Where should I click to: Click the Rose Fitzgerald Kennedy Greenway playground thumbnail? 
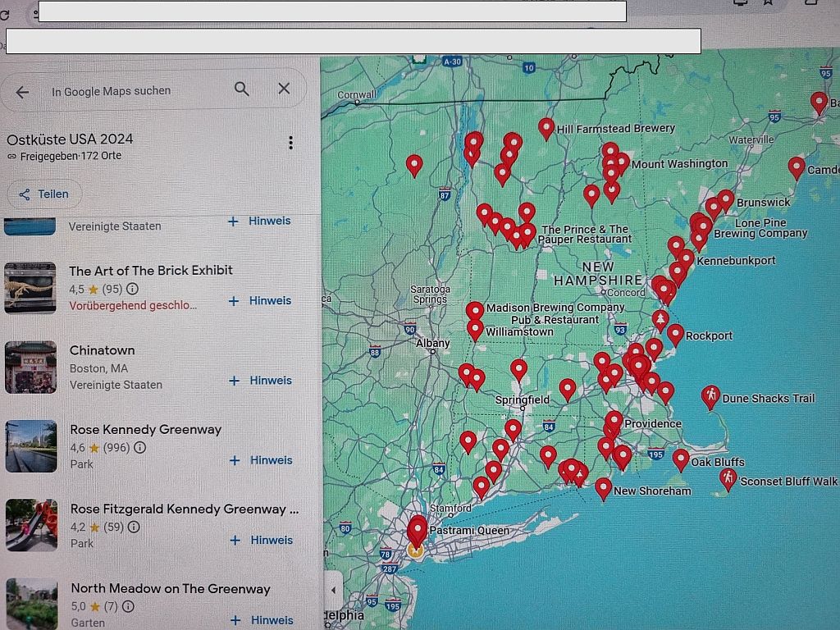click(x=31, y=525)
